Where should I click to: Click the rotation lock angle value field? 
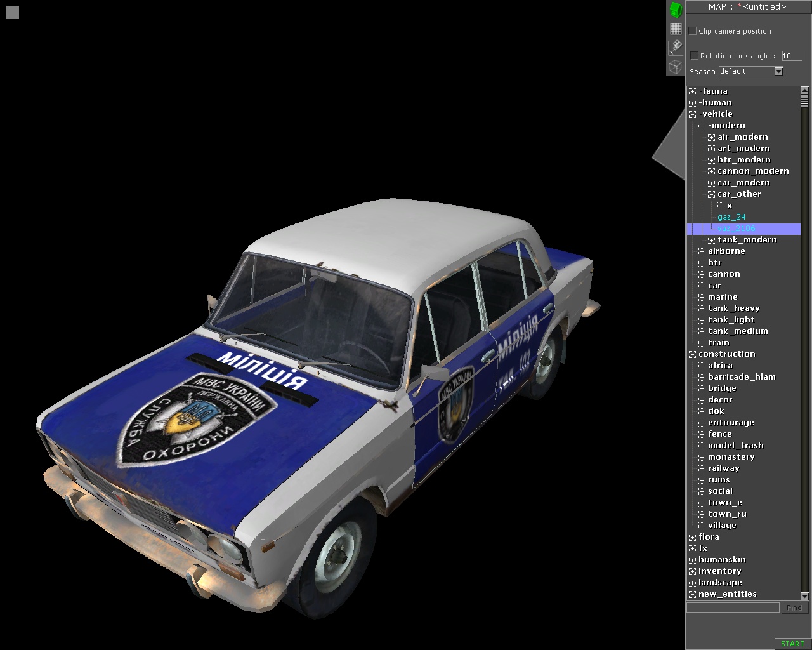[792, 56]
